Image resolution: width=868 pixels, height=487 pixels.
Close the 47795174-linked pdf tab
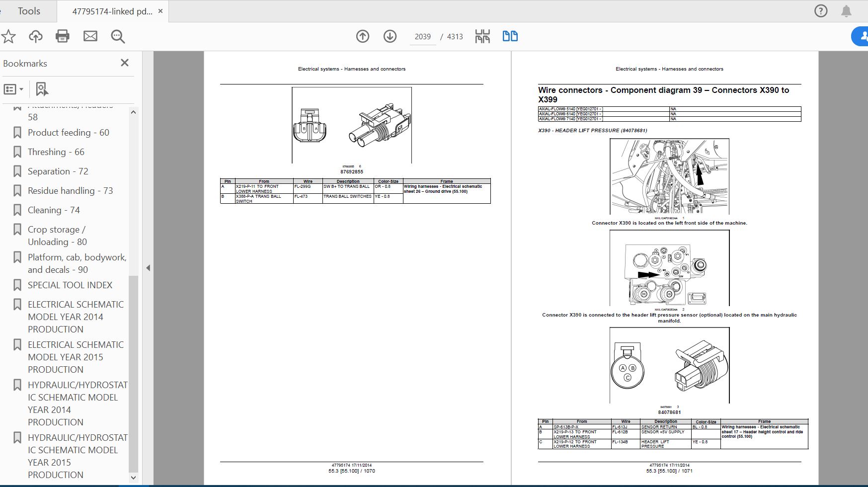160,11
